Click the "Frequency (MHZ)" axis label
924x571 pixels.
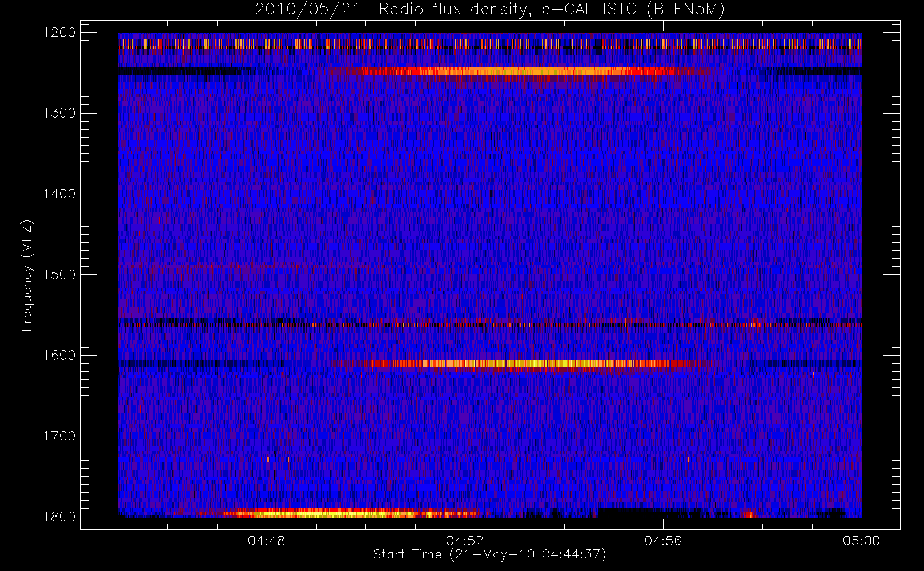point(27,275)
